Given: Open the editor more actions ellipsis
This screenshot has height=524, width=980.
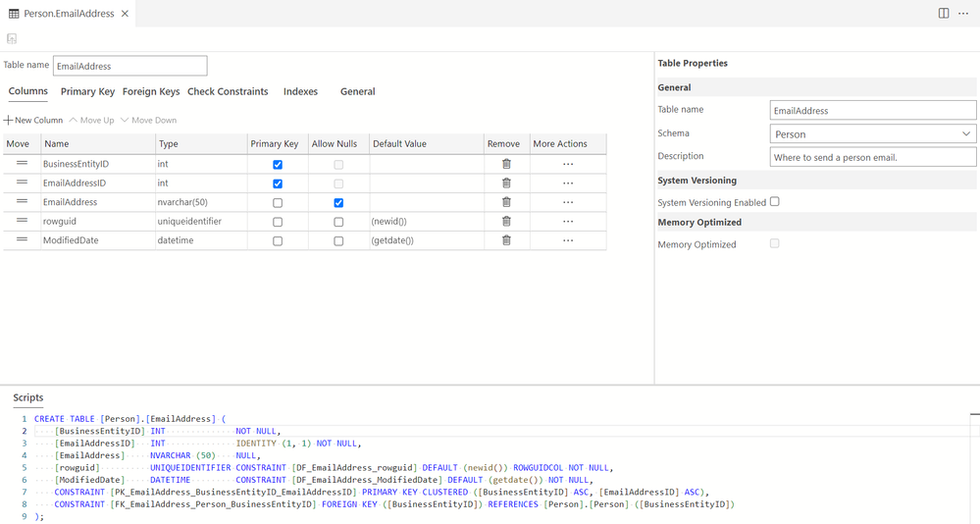Looking at the screenshot, I should (963, 14).
